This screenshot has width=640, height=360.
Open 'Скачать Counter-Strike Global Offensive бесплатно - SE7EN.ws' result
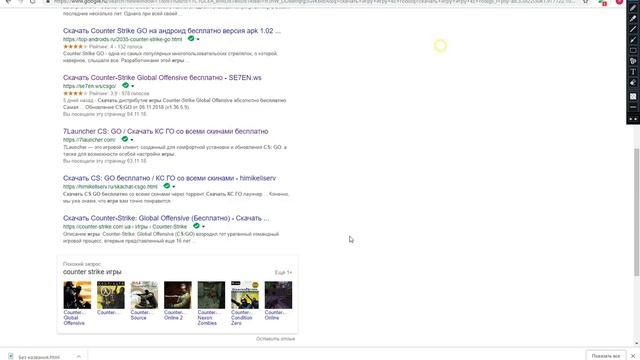(162, 78)
